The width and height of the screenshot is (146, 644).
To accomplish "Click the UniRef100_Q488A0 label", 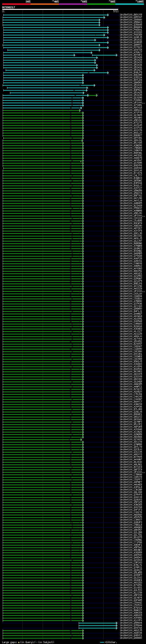I will pos(131,638).
